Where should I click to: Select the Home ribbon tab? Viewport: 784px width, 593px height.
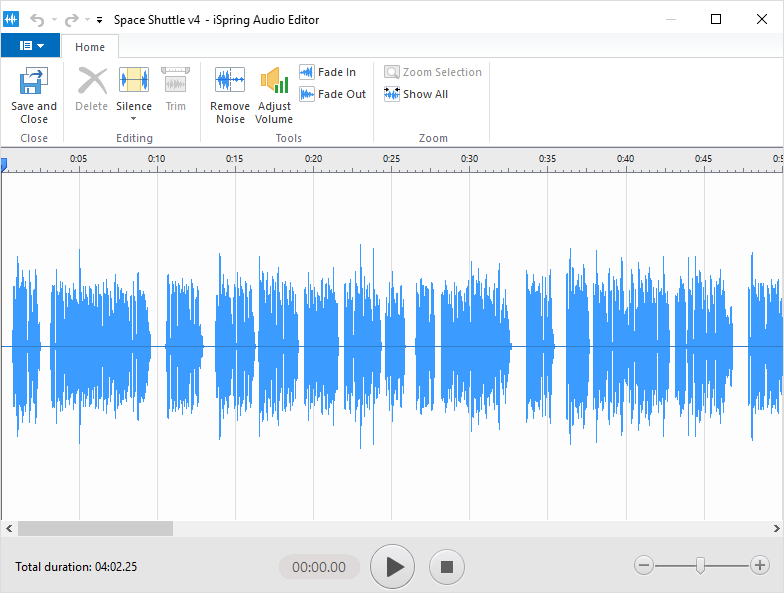(90, 47)
